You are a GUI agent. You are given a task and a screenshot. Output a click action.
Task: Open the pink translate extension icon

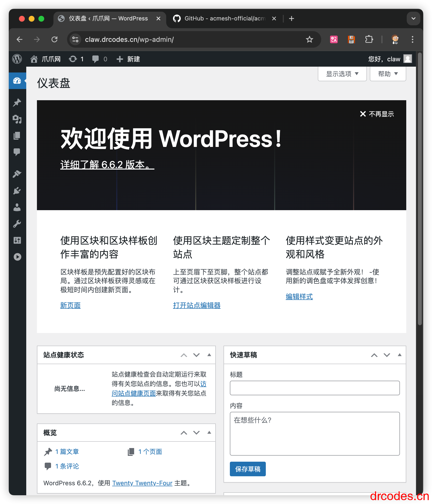[334, 39]
